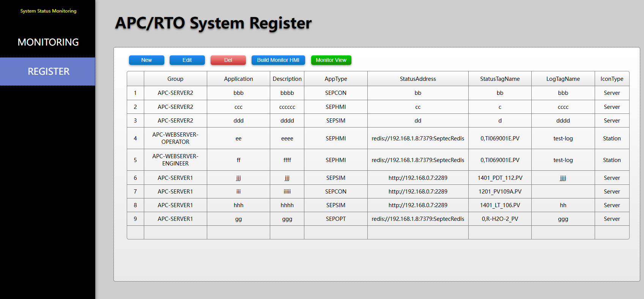Screen dimensions: 644x299
Task: Switch to the MONITORING sidebar tab
Action: point(48,42)
